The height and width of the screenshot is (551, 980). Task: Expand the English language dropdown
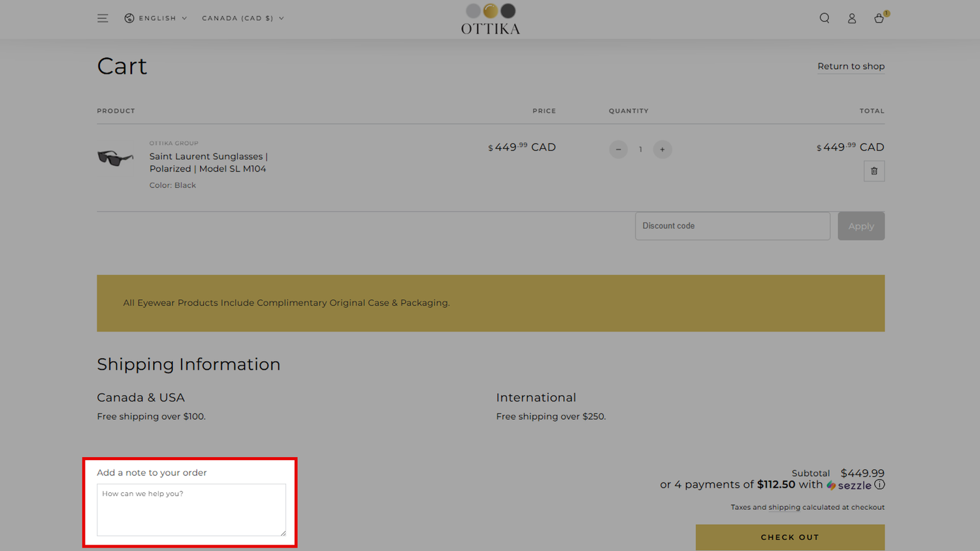[x=162, y=18]
